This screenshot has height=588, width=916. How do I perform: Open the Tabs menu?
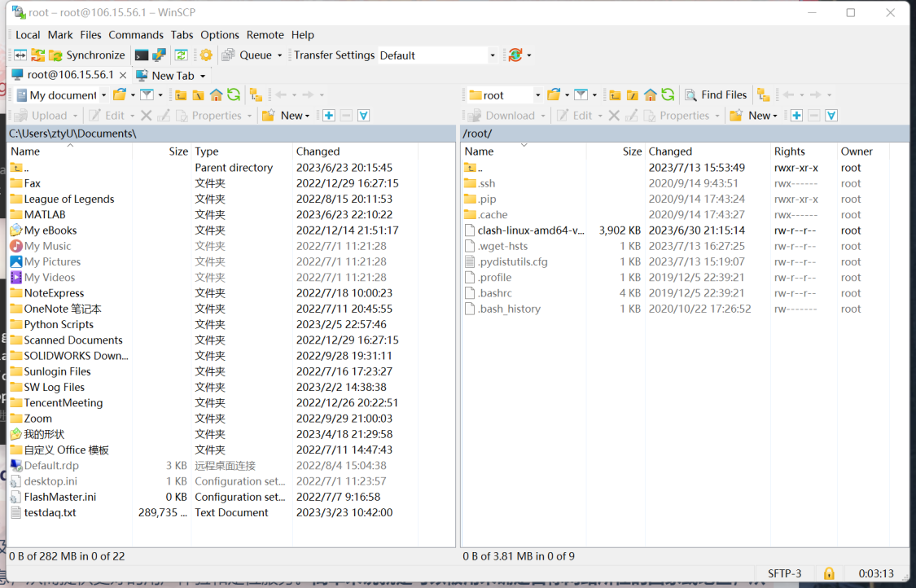(182, 35)
